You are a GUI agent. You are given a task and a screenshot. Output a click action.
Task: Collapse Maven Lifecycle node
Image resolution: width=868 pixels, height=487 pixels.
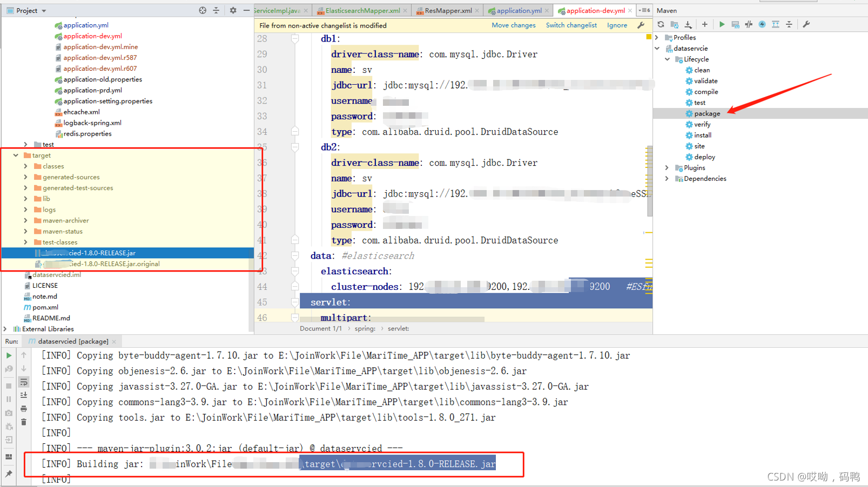(668, 59)
